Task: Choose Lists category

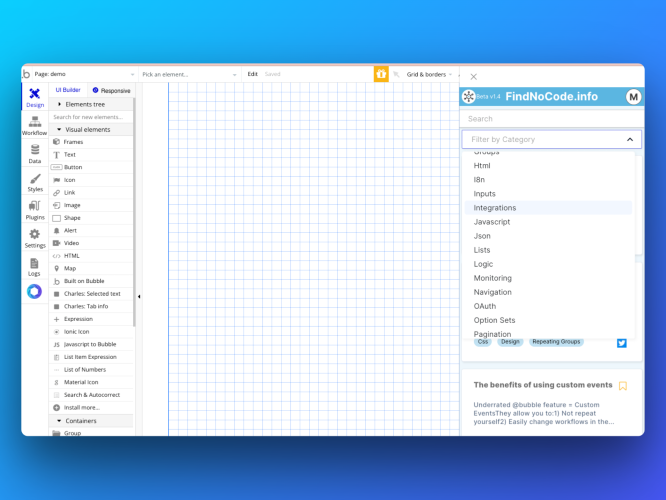Action: click(x=548, y=250)
